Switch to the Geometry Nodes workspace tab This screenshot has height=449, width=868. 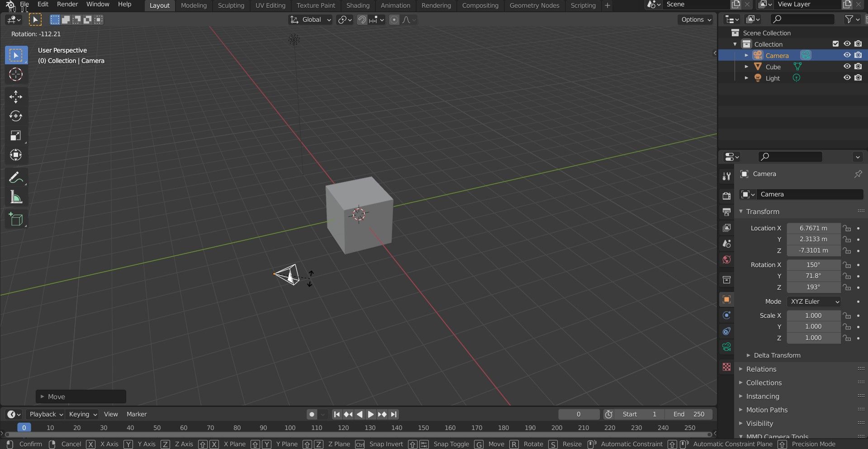(x=534, y=5)
